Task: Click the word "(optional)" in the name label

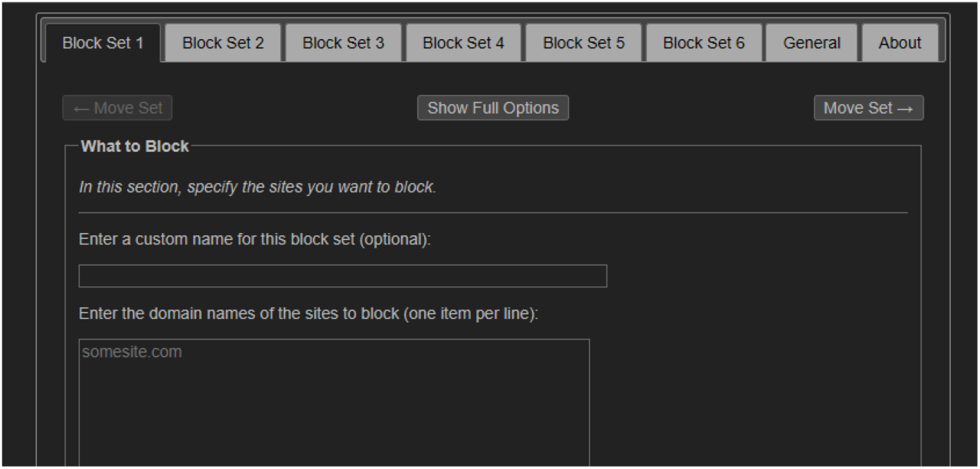Action: tap(395, 239)
